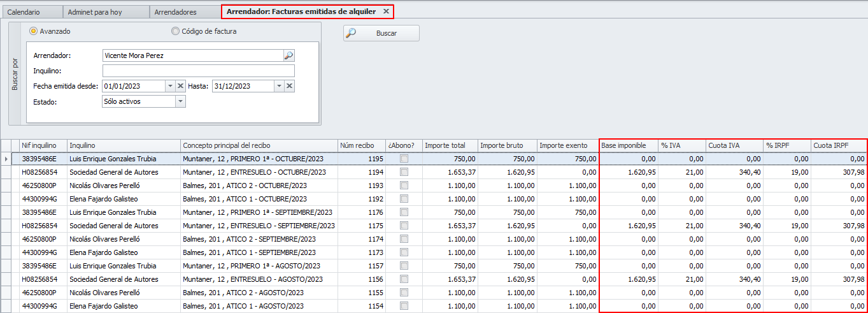
Task: Open the 'Fecha emitida desde' date dropdown
Action: click(x=169, y=86)
